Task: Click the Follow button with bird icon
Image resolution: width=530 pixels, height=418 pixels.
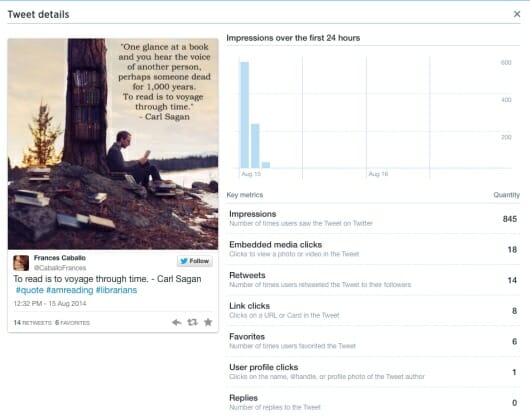Action: coord(195,261)
